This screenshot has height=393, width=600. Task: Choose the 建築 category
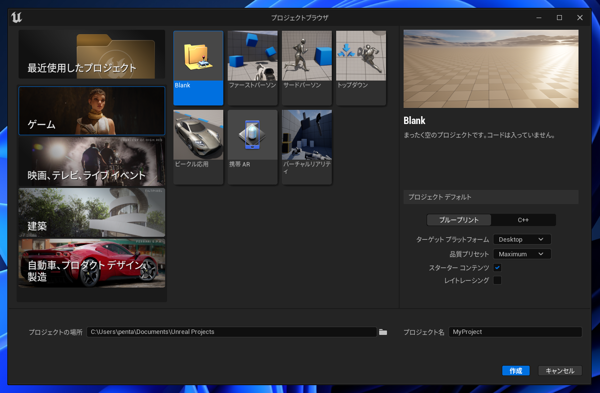(92, 212)
